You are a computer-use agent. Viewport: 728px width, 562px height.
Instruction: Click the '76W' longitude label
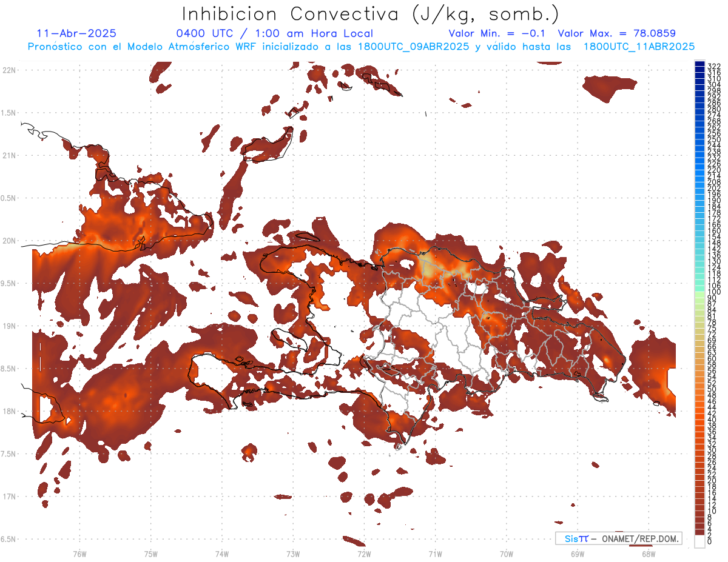click(x=79, y=554)
